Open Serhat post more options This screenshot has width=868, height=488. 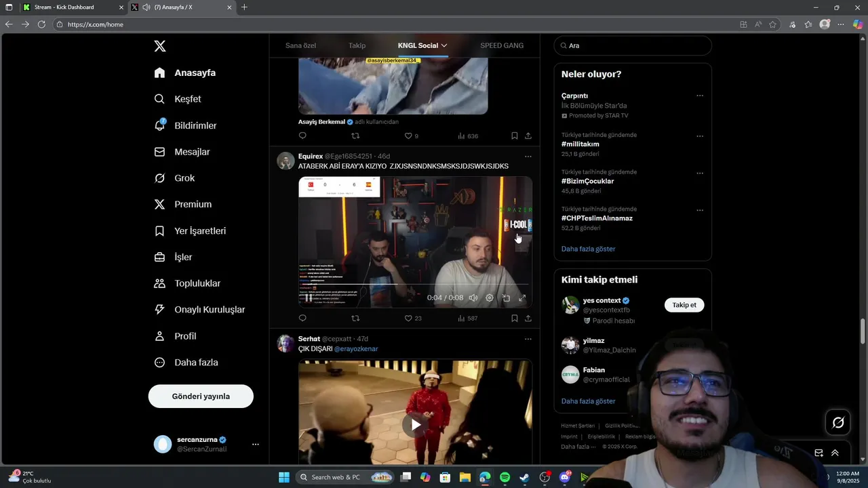528,339
